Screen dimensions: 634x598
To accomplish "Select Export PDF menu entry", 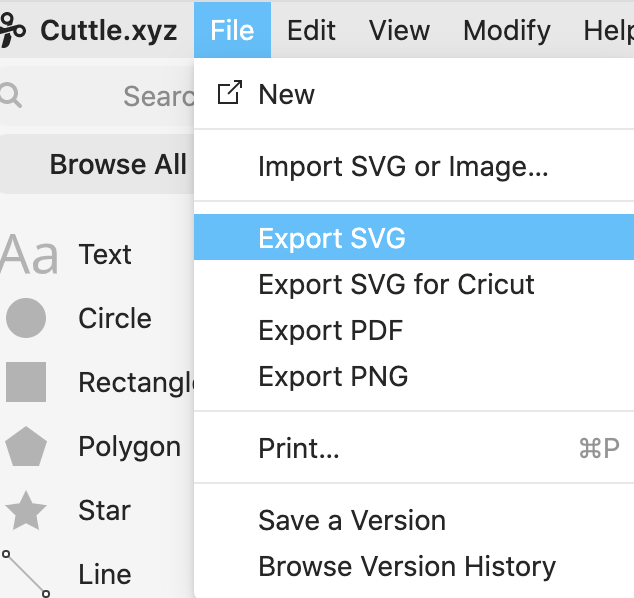I will click(x=330, y=330).
